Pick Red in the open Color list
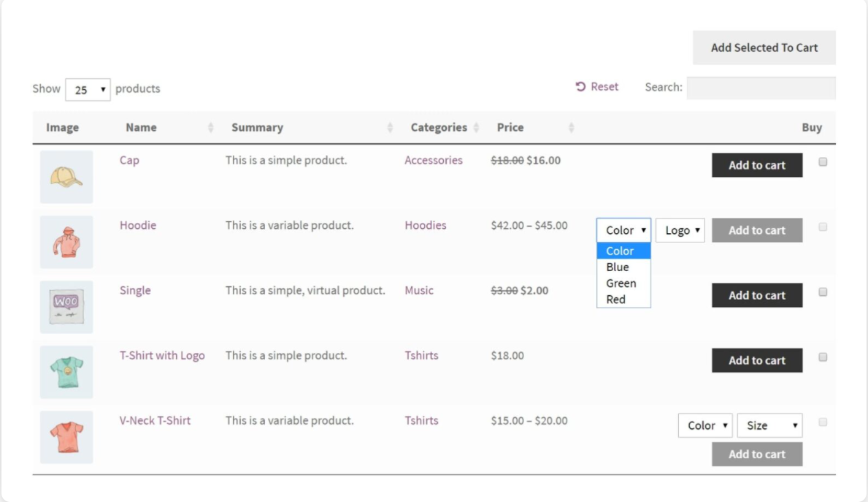The image size is (868, 502). tap(616, 300)
